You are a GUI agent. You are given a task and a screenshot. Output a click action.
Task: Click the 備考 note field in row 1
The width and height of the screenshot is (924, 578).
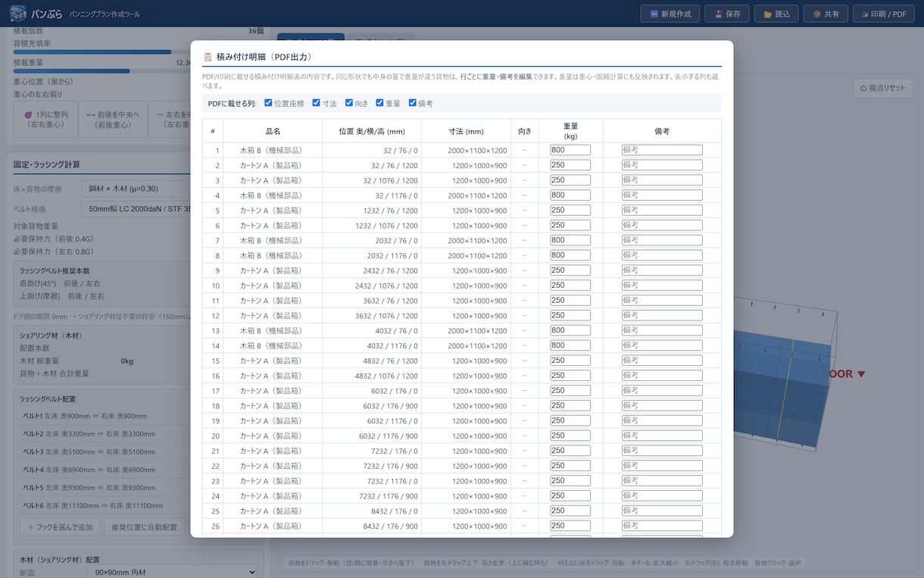tap(662, 150)
